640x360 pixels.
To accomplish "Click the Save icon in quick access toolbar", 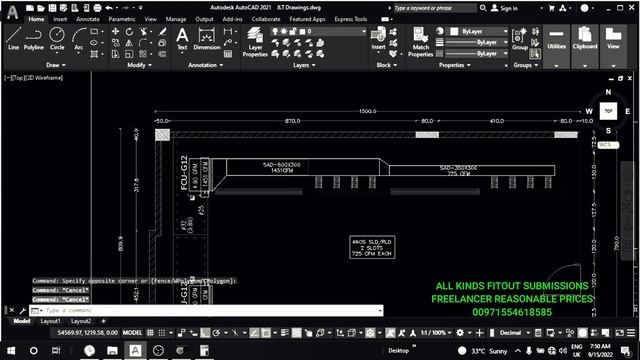I will (x=52, y=8).
